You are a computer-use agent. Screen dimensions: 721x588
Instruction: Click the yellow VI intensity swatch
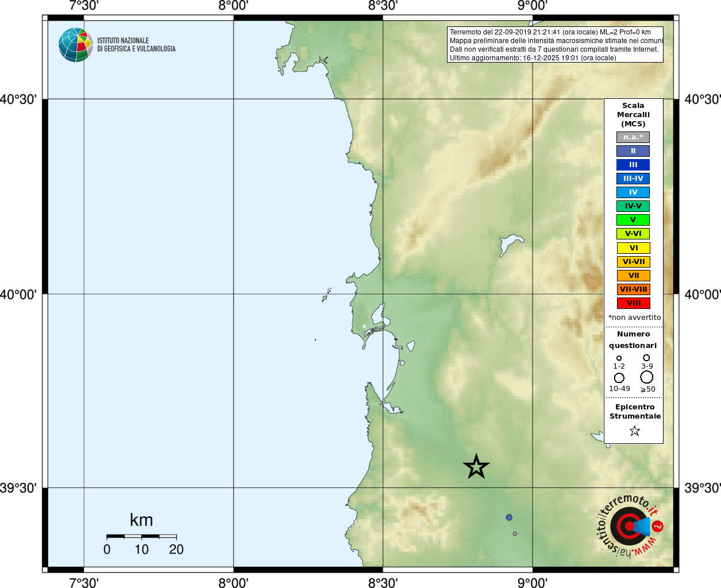[634, 248]
